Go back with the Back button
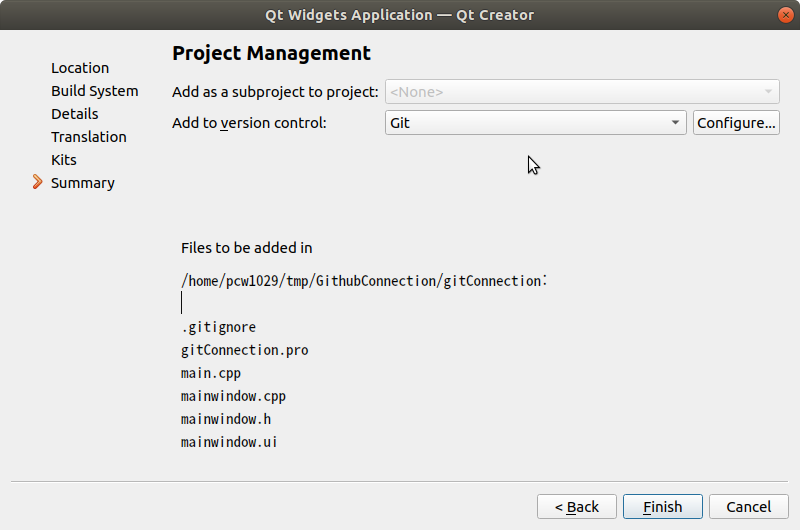The width and height of the screenshot is (800, 530). click(x=576, y=507)
